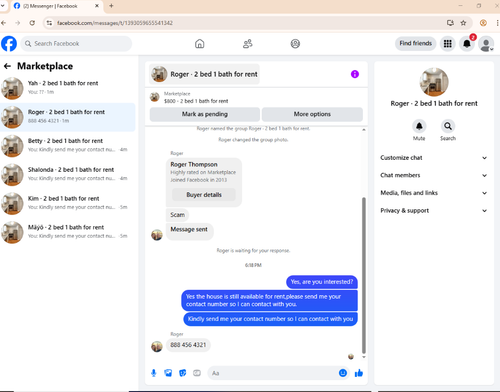Click Roger's avatar beside 888 456 4321
The image size is (500, 392).
point(157,346)
